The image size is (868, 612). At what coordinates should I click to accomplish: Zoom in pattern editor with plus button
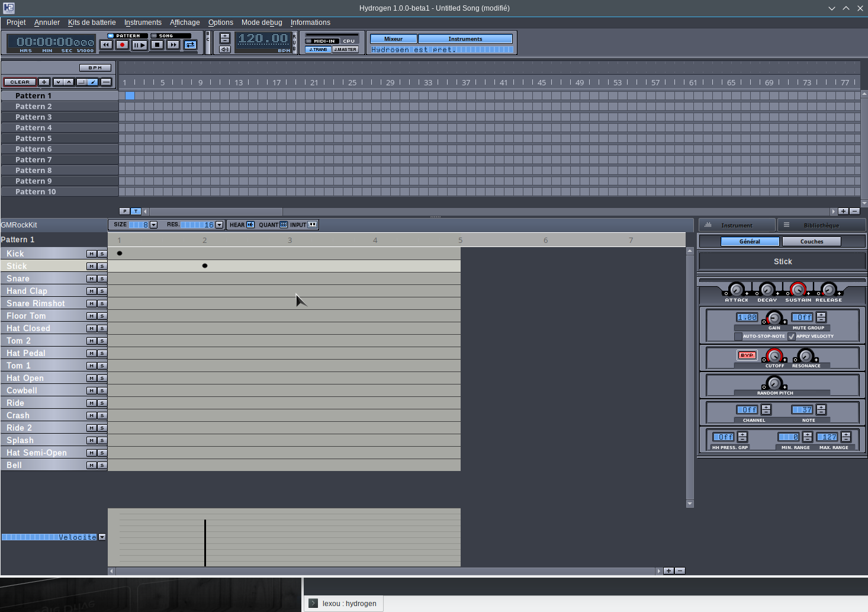668,571
